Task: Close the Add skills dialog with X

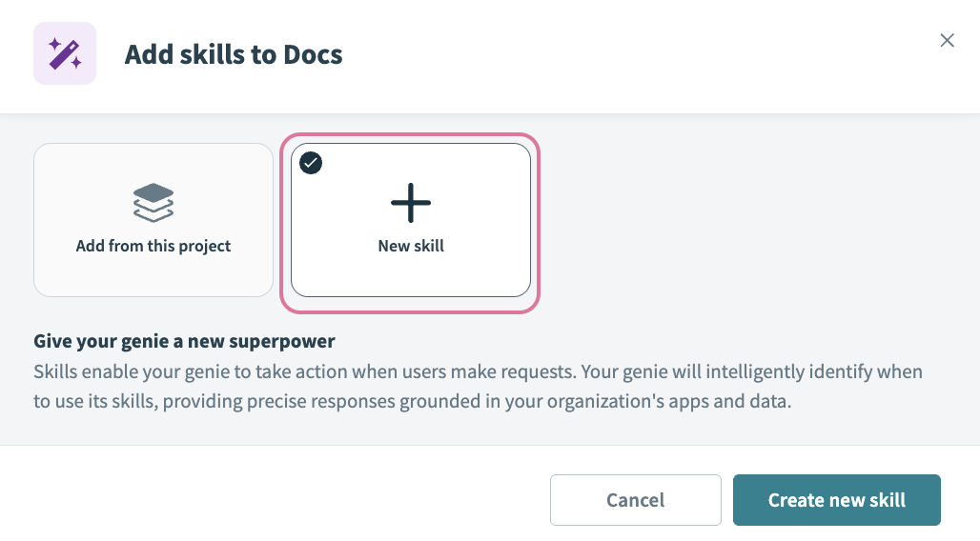Action: point(947,40)
